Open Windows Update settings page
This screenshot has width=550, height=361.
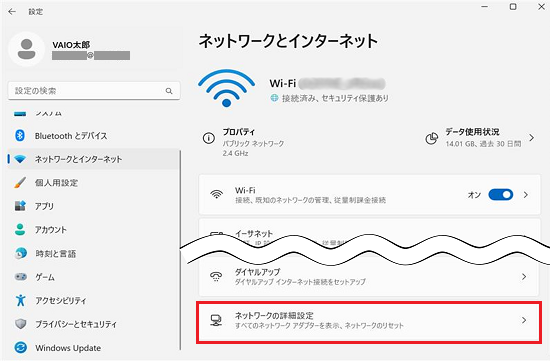(x=93, y=348)
